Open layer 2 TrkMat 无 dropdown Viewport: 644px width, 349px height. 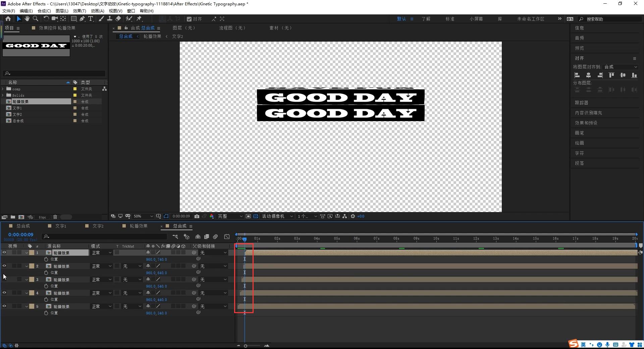coord(132,266)
